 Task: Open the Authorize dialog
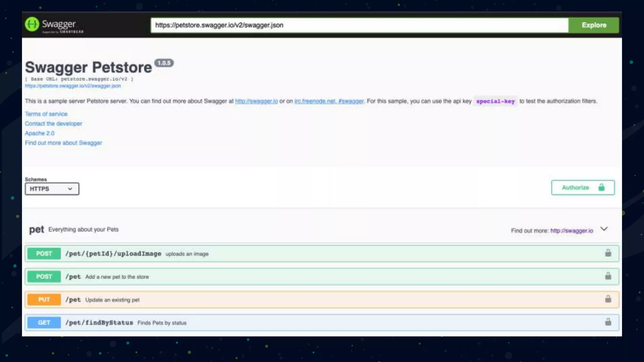click(583, 188)
